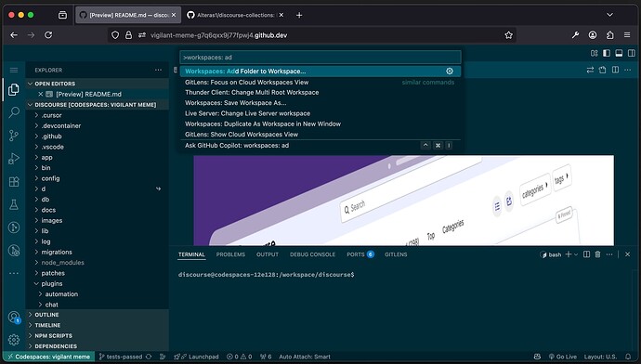Open Explorer more actions ellipsis
Viewport: 641px width, 364px height.
point(158,71)
